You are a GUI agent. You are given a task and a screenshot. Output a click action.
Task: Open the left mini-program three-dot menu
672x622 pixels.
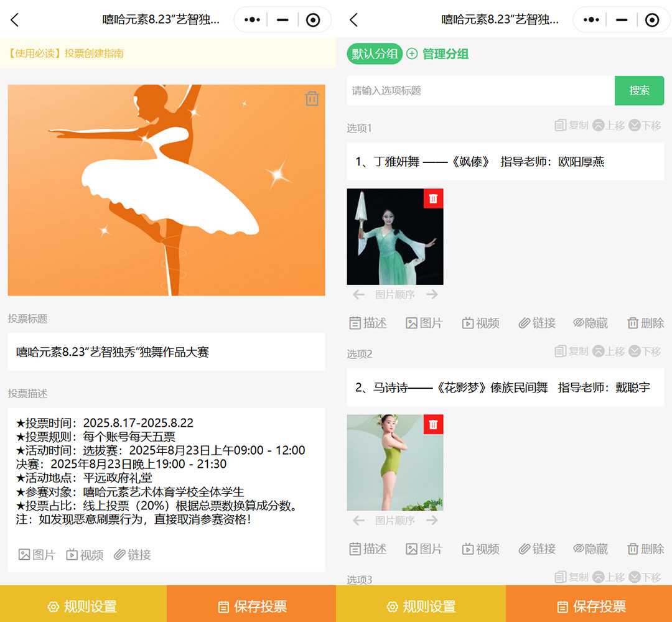pyautogui.click(x=252, y=20)
